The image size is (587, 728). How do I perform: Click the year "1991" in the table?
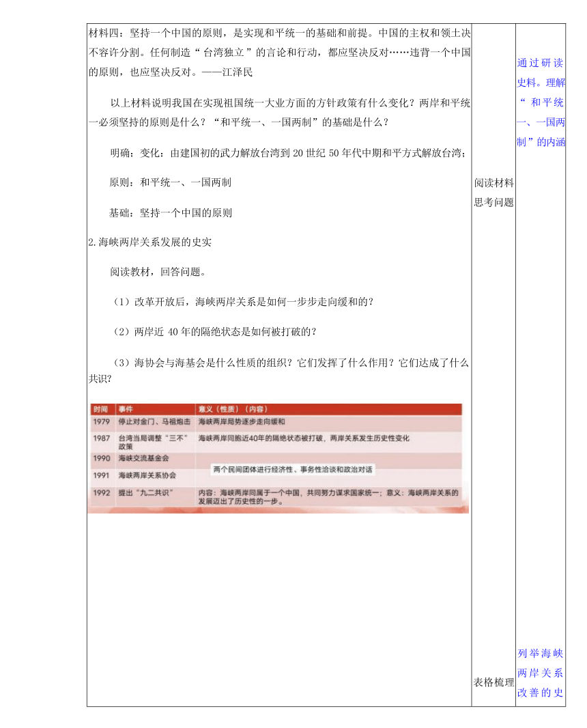[x=101, y=475]
